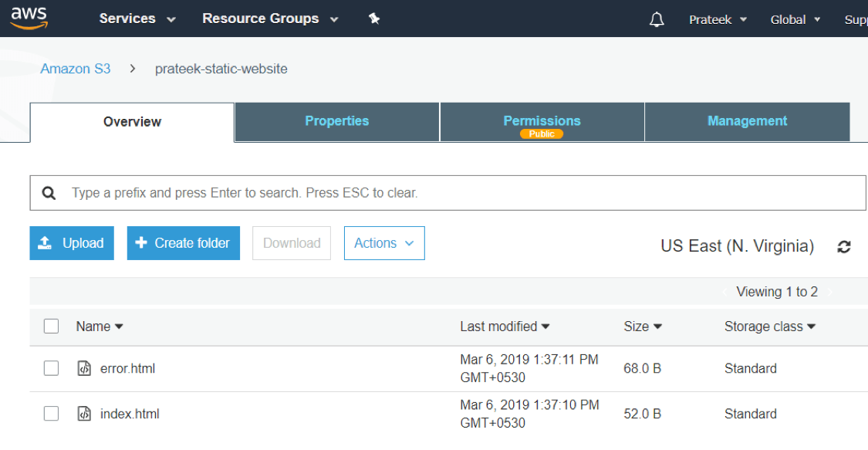Switch to the Management tab
Viewport: 868px width, 450px height.
click(747, 121)
